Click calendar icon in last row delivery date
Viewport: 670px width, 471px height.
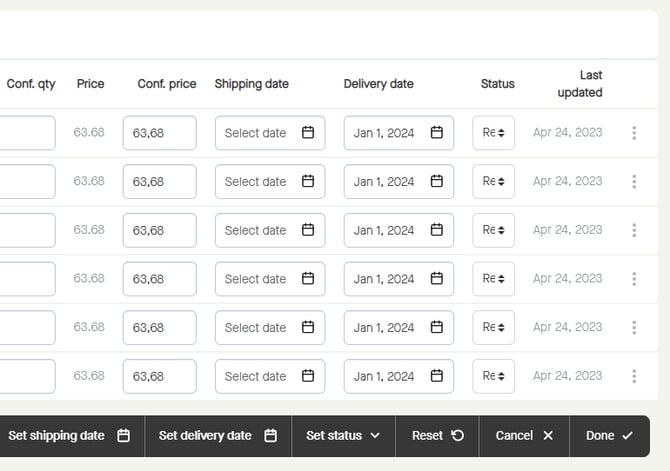coord(437,376)
